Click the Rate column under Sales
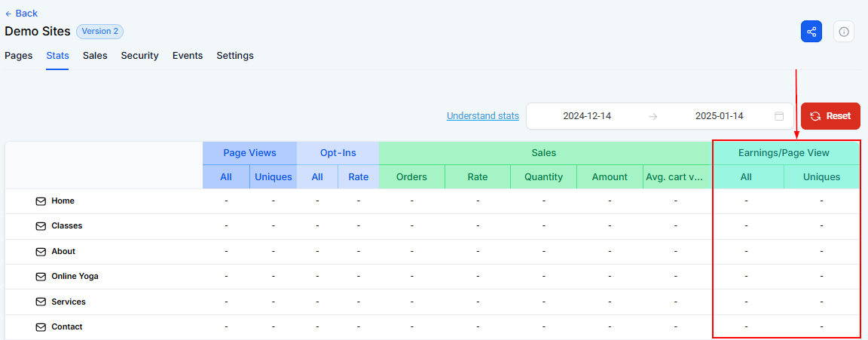Screen dimensions: 868x340 pos(478,176)
